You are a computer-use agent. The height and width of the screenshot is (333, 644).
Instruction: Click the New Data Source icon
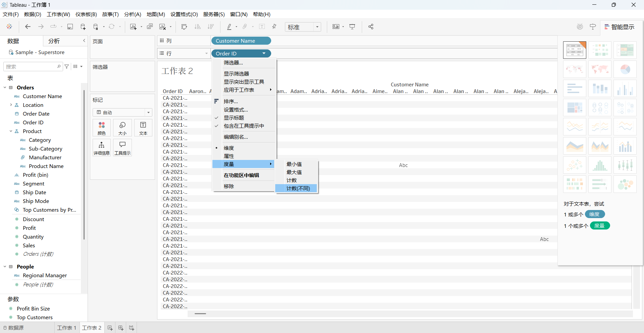(x=83, y=27)
